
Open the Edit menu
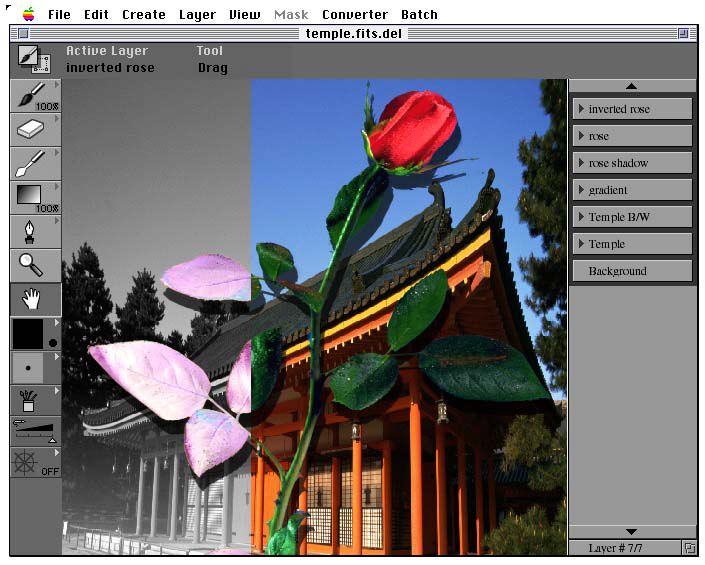point(96,15)
